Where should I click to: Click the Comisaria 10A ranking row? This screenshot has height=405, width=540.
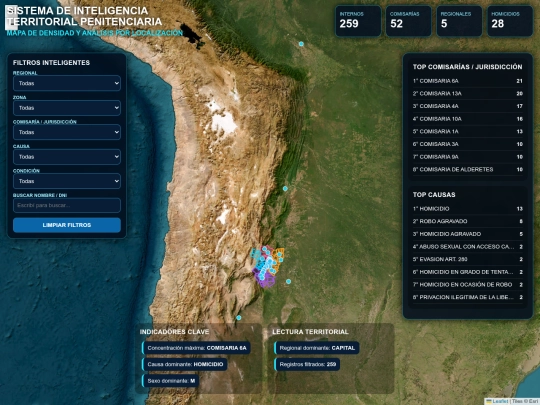click(x=467, y=119)
